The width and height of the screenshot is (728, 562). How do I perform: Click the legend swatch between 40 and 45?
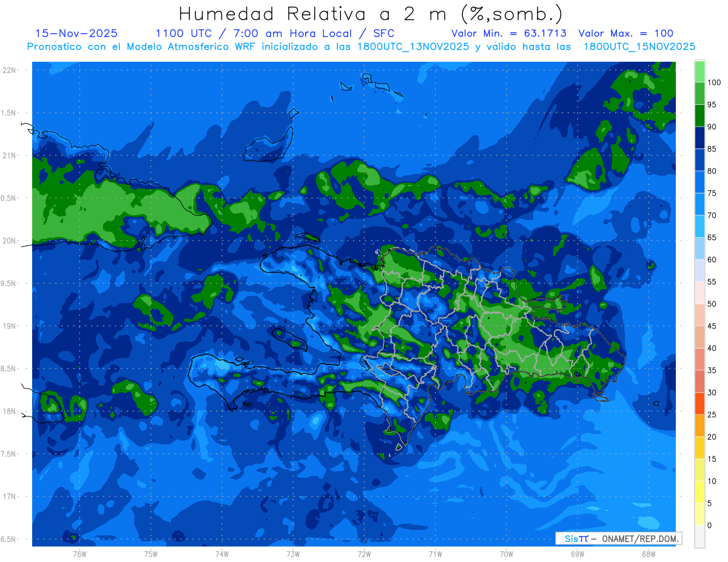click(x=699, y=337)
